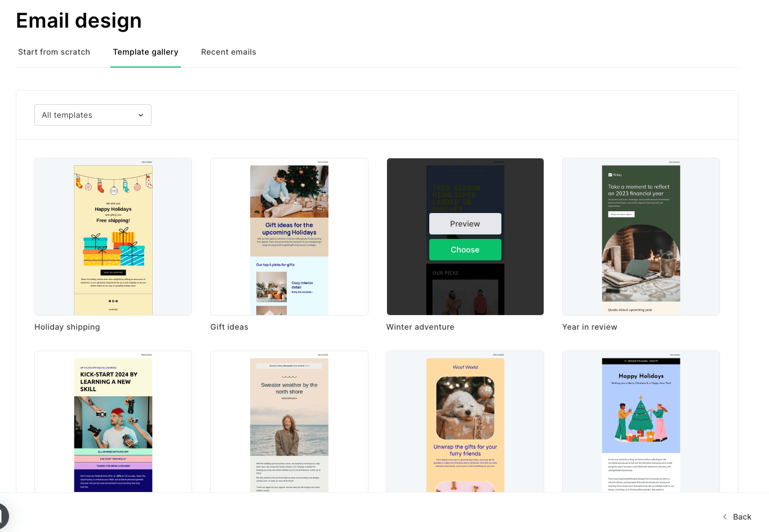Open the Kick-start 2024 skills template
The width and height of the screenshot is (769, 532).
pos(113,423)
